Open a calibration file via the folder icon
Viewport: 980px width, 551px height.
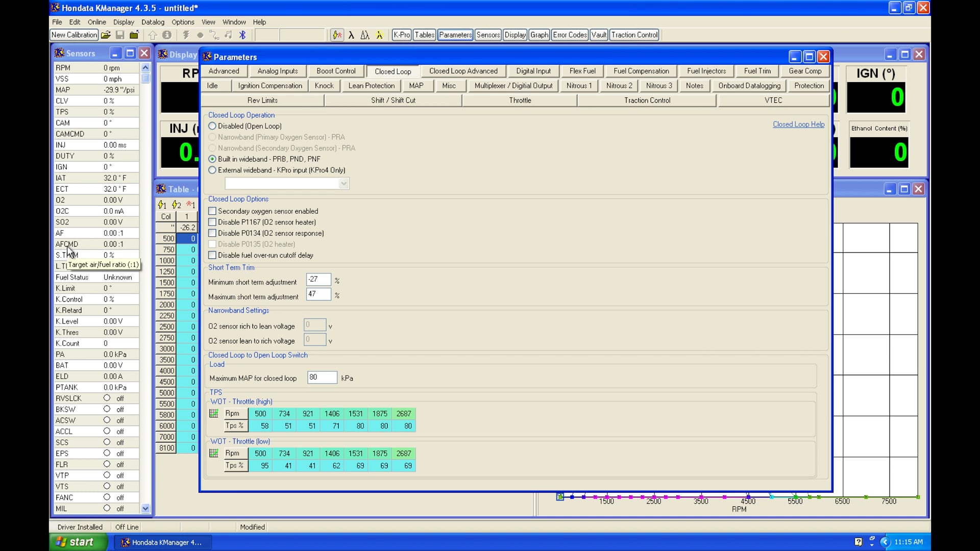click(106, 35)
